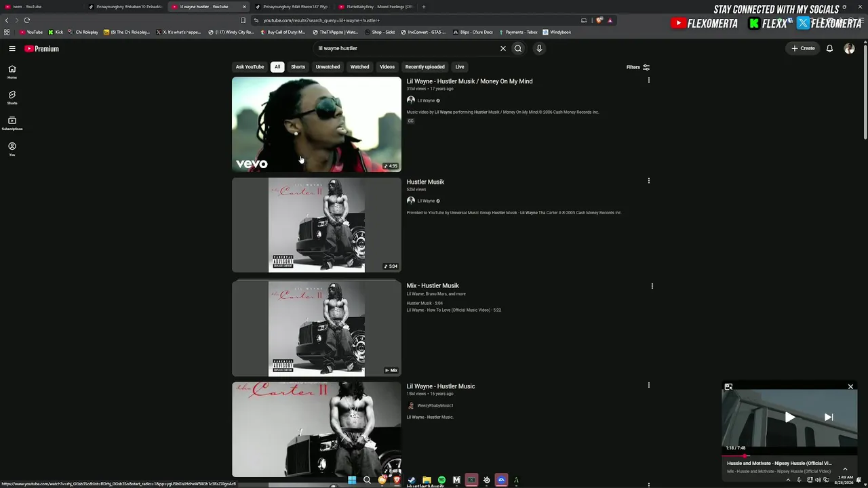This screenshot has height=488, width=868.
Task: Open the Chi Roleplay bookmark
Action: tap(83, 32)
